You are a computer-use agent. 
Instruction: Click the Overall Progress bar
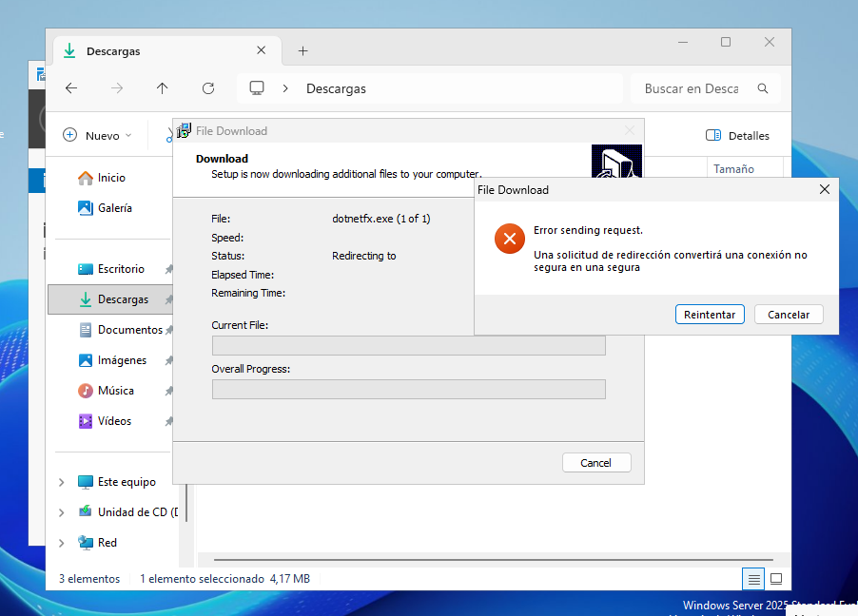tap(409, 390)
